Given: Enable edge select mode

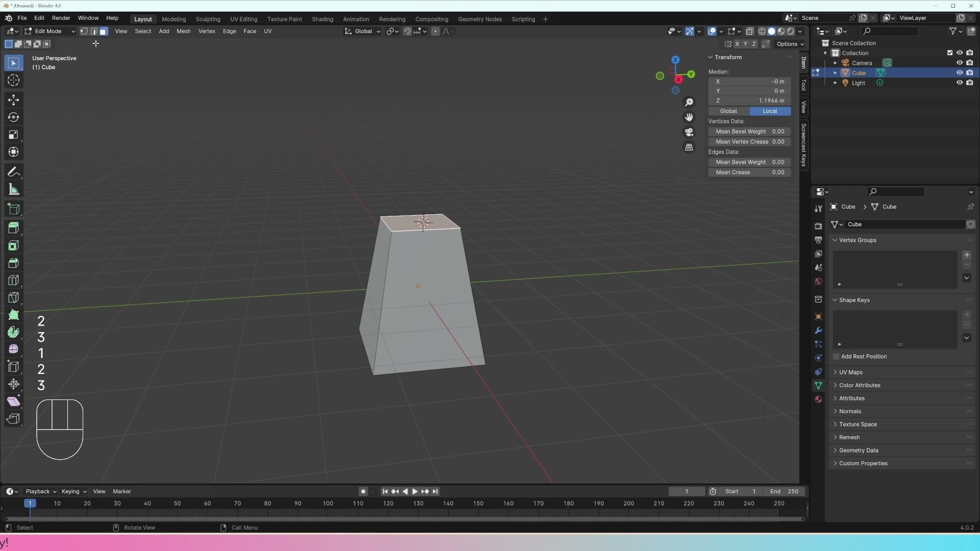Looking at the screenshot, I should [94, 31].
